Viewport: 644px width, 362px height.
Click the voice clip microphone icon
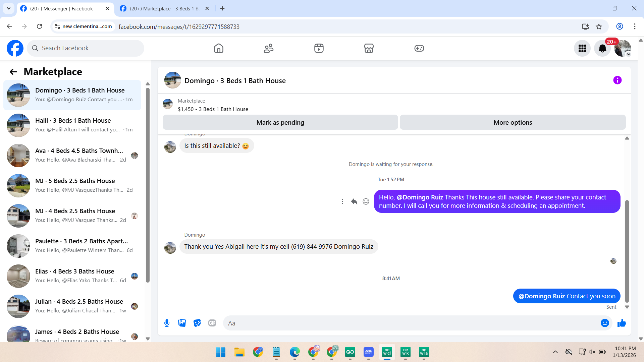[167, 323]
